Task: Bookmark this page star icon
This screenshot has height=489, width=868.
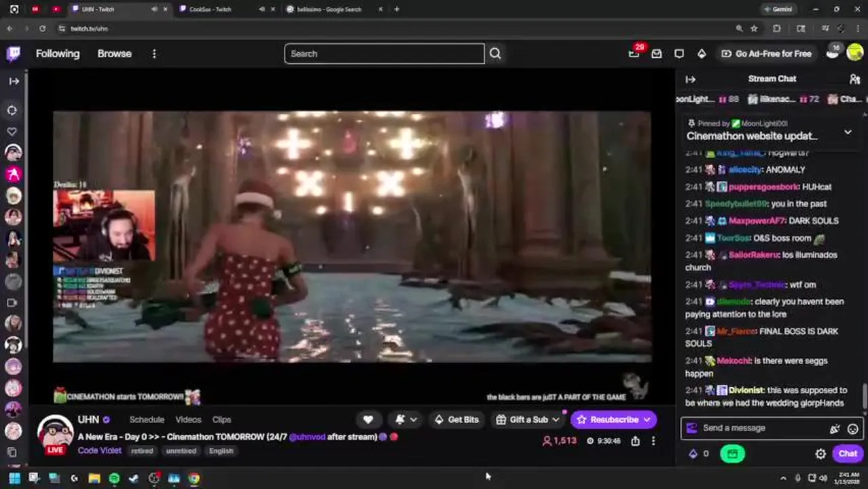Action: 754,29
